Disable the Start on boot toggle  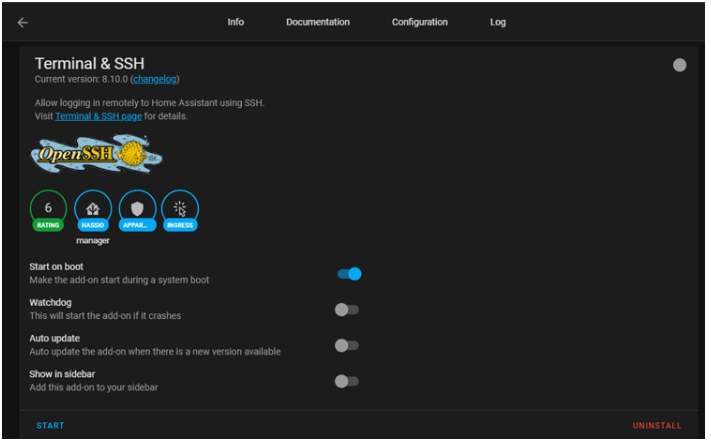[348, 274]
